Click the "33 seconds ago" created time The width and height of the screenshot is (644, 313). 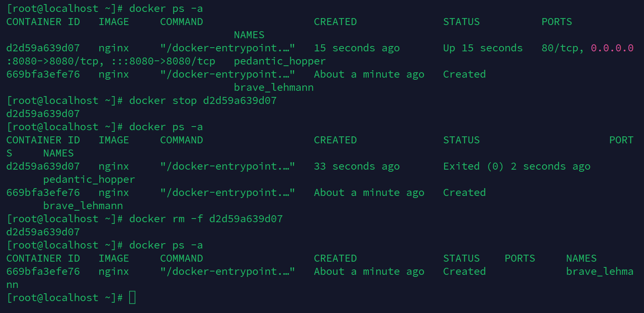pos(356,166)
